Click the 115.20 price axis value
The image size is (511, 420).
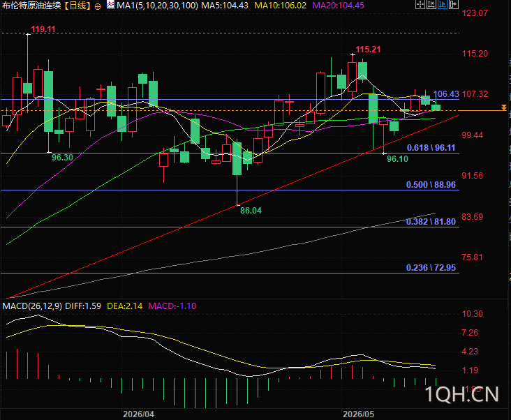pyautogui.click(x=475, y=54)
